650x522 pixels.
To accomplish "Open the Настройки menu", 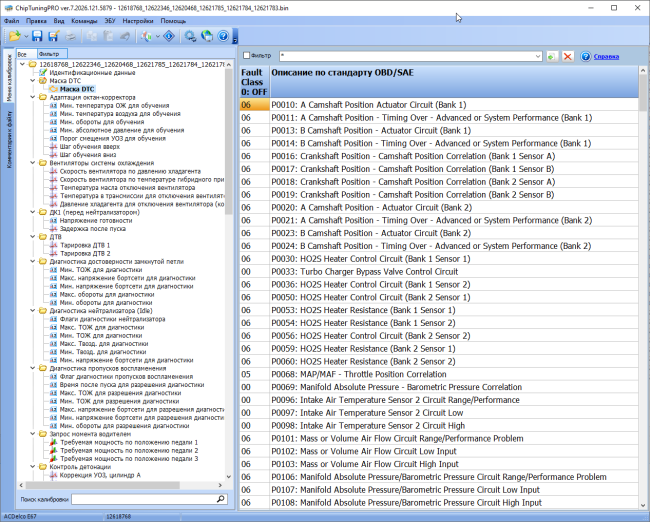I will (138, 21).
